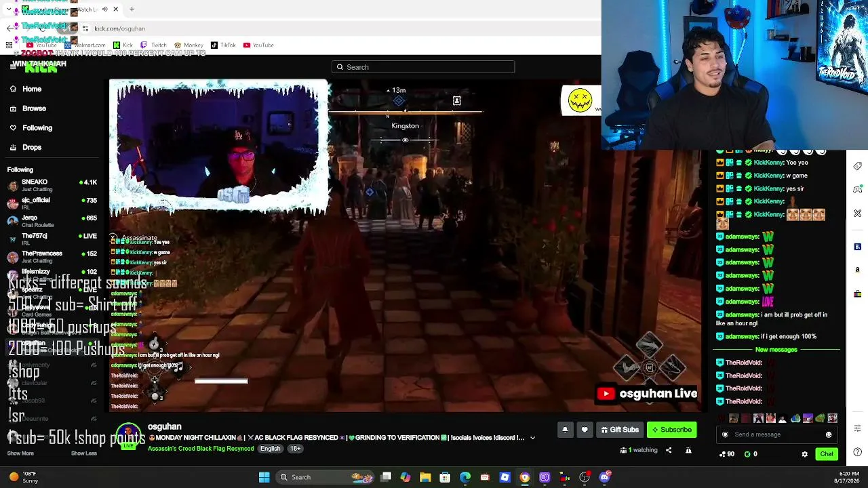Click the Kick site search box

pos(423,67)
